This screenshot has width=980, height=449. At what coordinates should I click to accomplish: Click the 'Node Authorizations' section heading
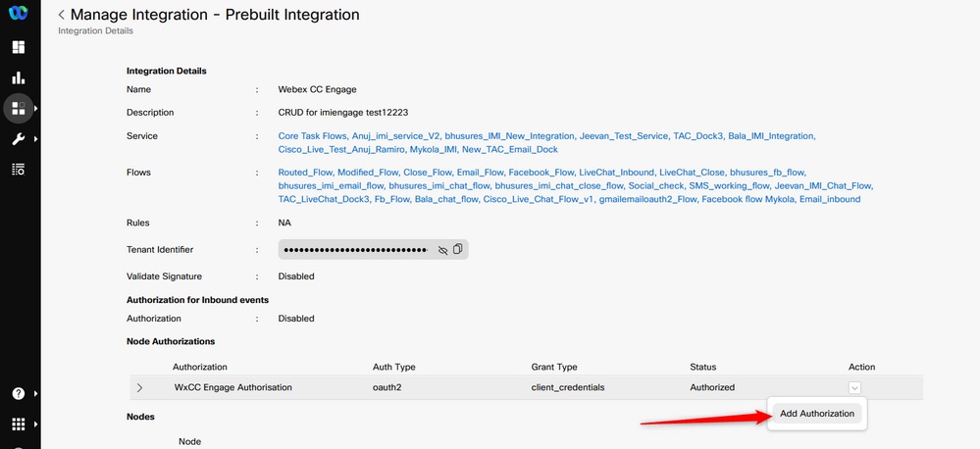point(171,341)
